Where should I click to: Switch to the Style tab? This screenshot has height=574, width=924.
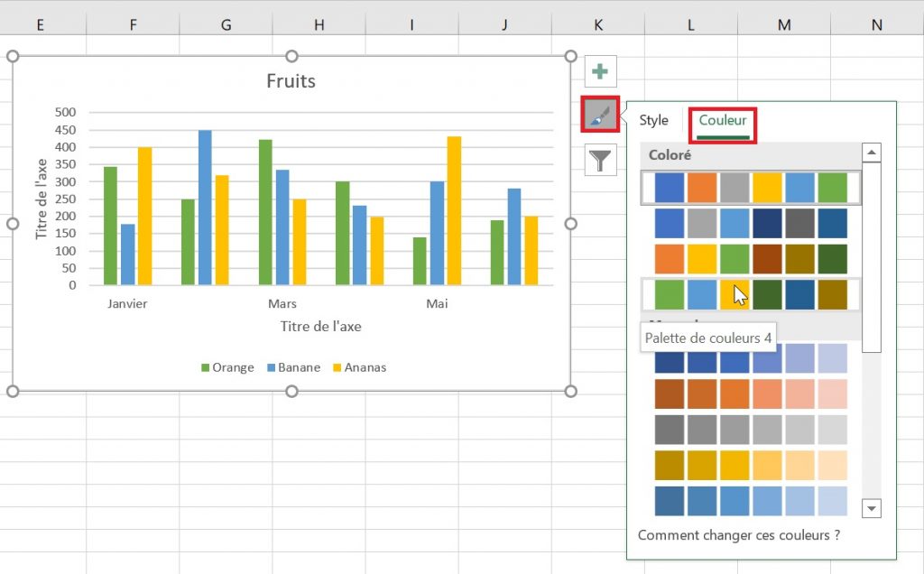click(654, 120)
